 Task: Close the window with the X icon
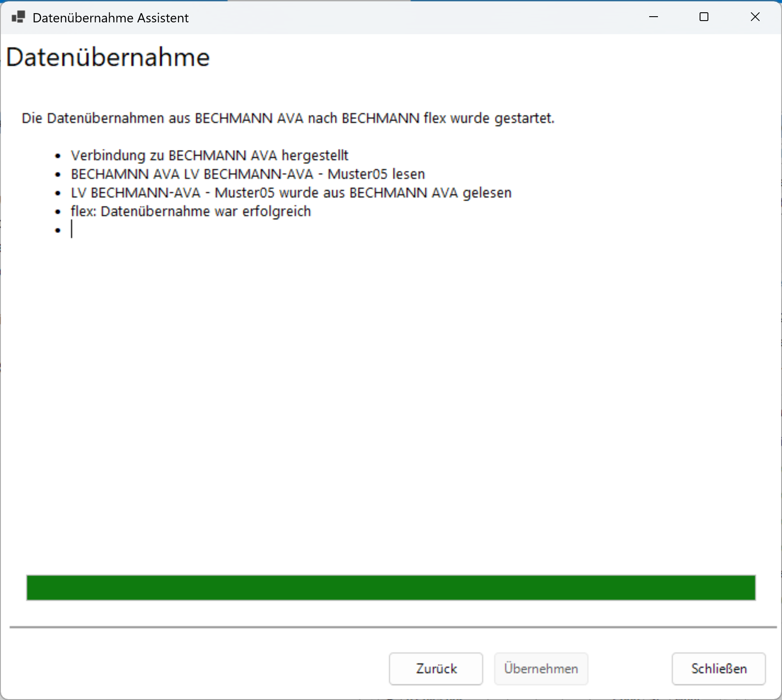pos(755,17)
